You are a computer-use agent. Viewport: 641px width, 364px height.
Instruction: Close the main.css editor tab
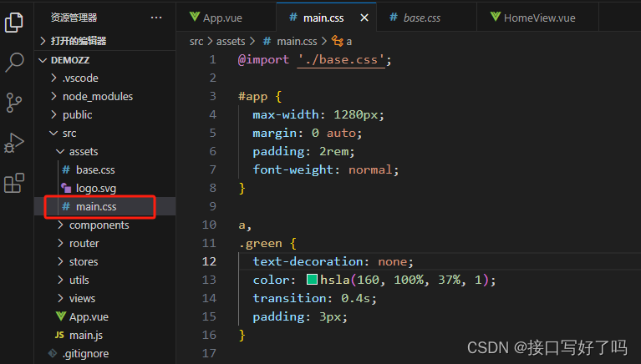click(x=364, y=18)
